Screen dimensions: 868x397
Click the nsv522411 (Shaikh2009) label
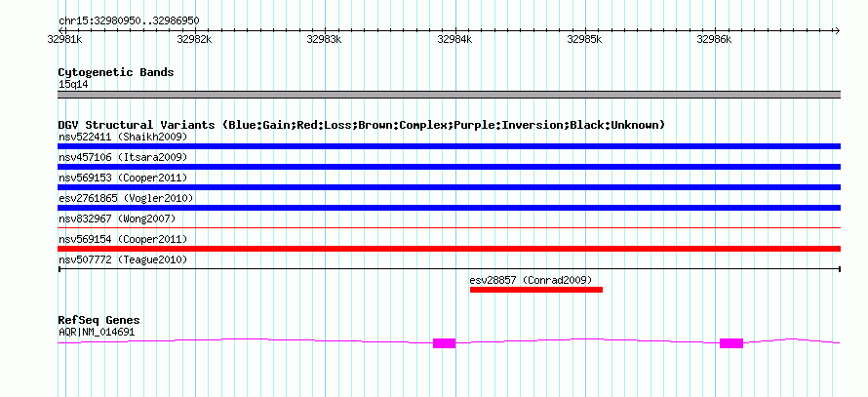123,137
